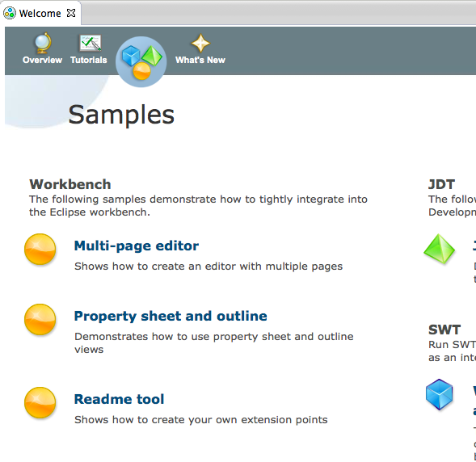This screenshot has height=462, width=476.
Task: Open the Overview globe icon
Action: pyautogui.click(x=43, y=43)
